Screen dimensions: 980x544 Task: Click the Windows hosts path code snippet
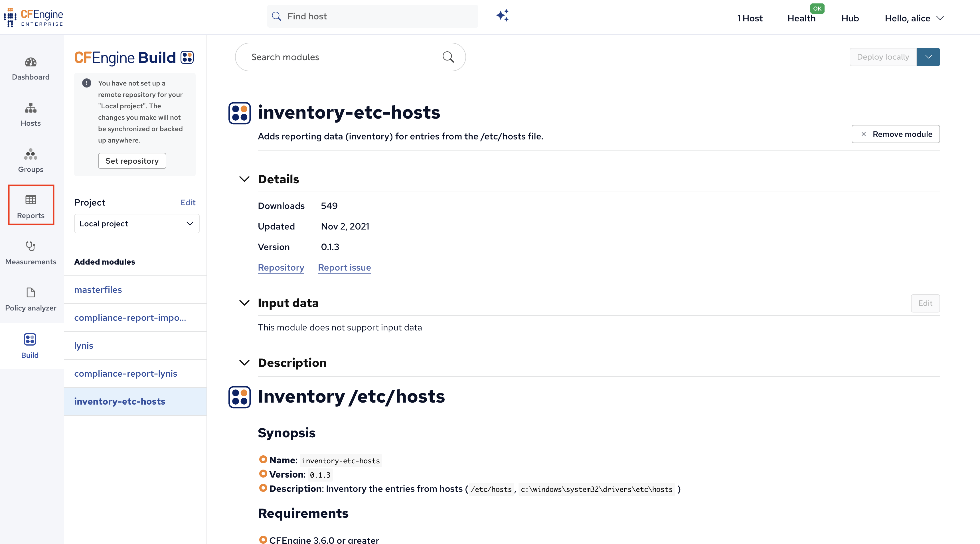pos(596,489)
